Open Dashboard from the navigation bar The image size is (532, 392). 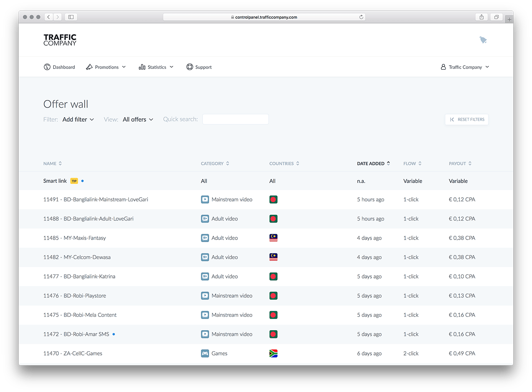[59, 67]
